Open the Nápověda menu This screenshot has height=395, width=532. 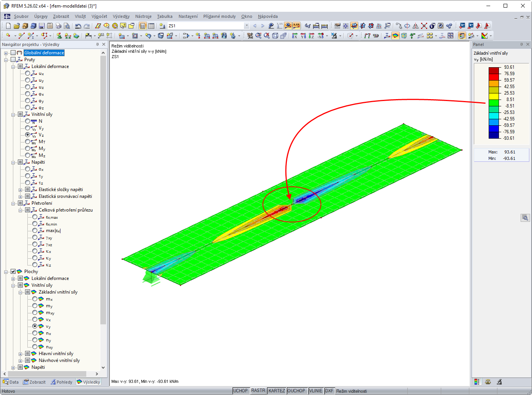coord(268,16)
